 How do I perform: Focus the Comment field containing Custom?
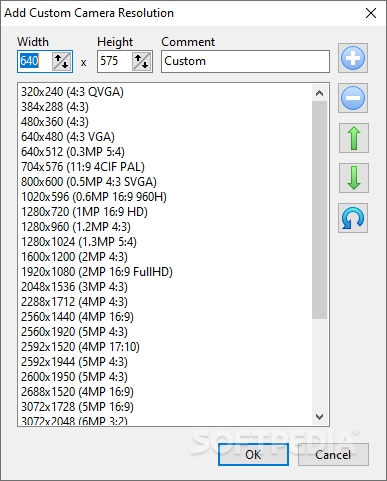point(245,61)
